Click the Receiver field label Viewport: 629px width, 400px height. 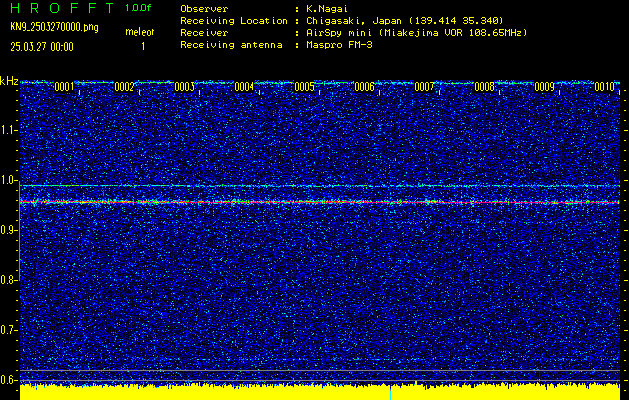coord(204,33)
